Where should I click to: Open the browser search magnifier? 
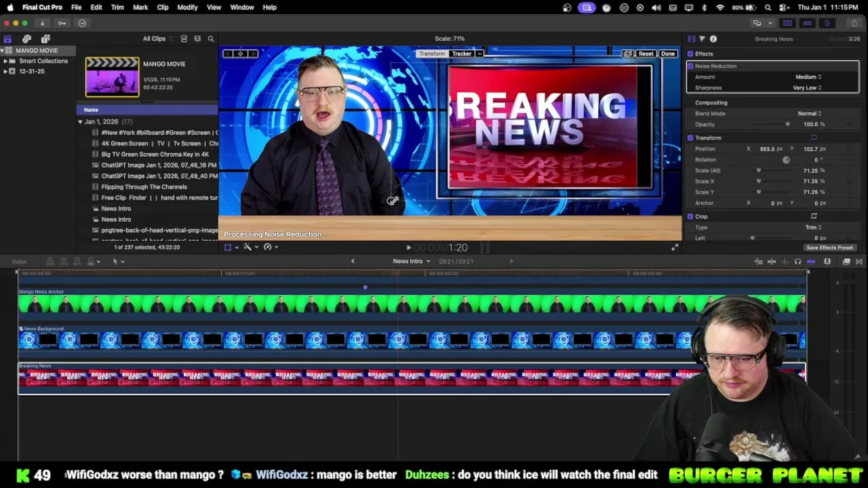211,39
